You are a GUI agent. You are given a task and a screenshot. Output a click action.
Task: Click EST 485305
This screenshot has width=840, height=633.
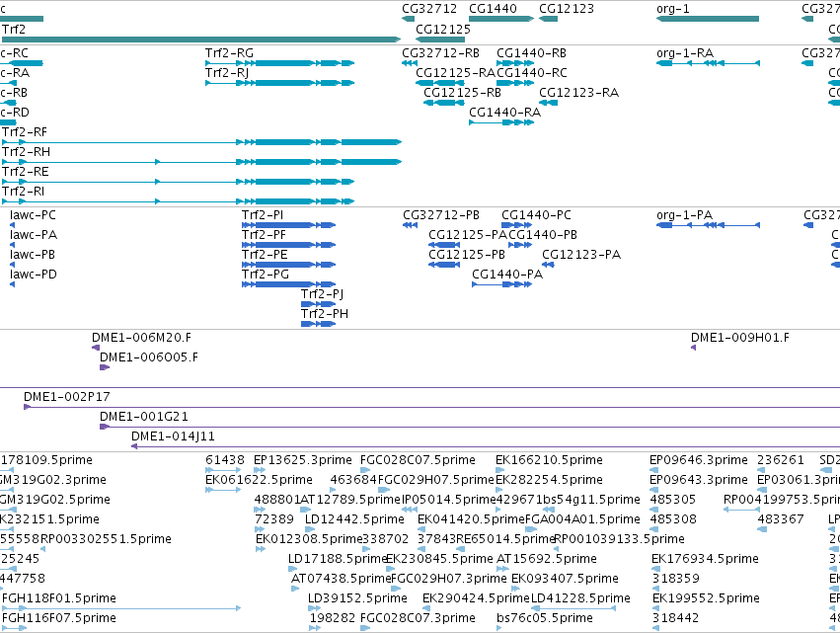point(655,510)
